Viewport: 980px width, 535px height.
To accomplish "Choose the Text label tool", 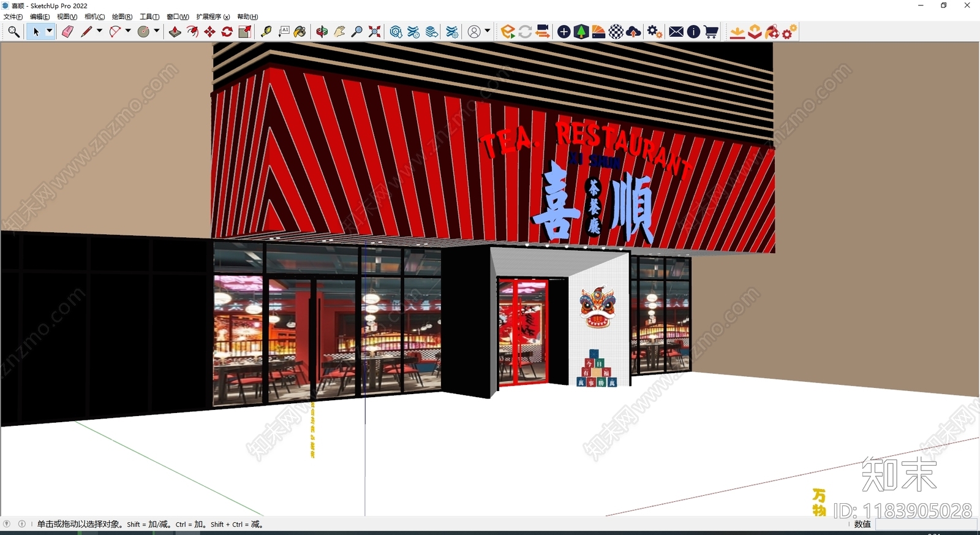I will pyautogui.click(x=284, y=32).
